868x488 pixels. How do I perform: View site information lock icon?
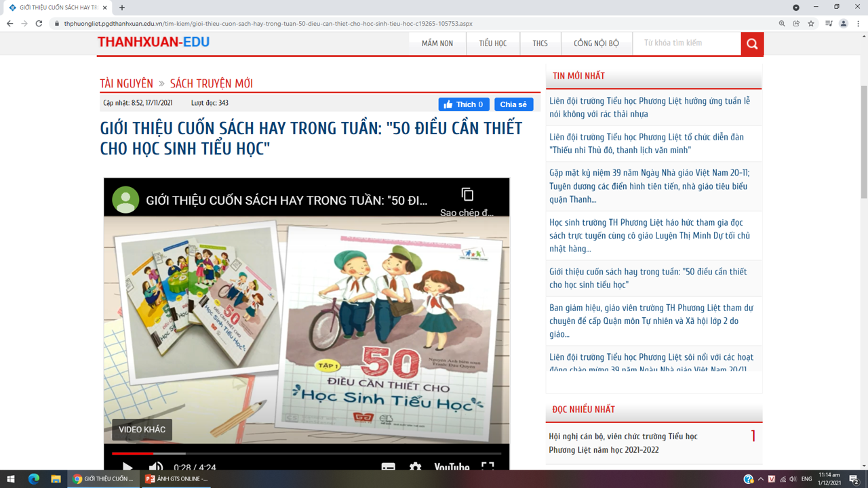[57, 24]
